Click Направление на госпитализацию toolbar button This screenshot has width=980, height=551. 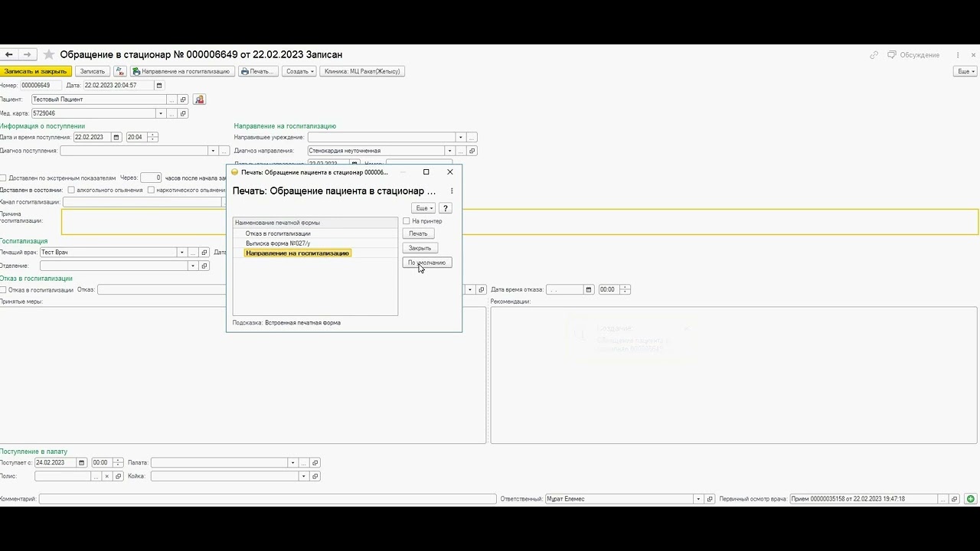click(181, 71)
